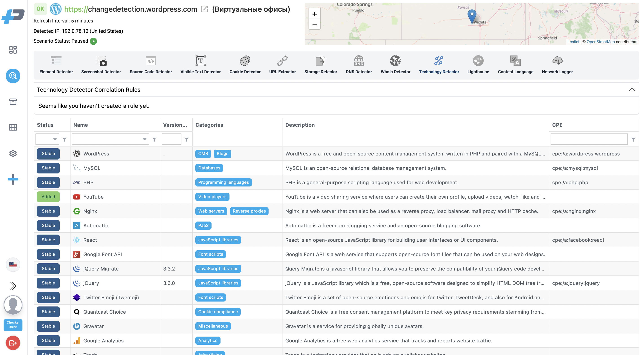The height and width of the screenshot is (355, 644).
Task: Click the Databases category tag
Action: 209,168
